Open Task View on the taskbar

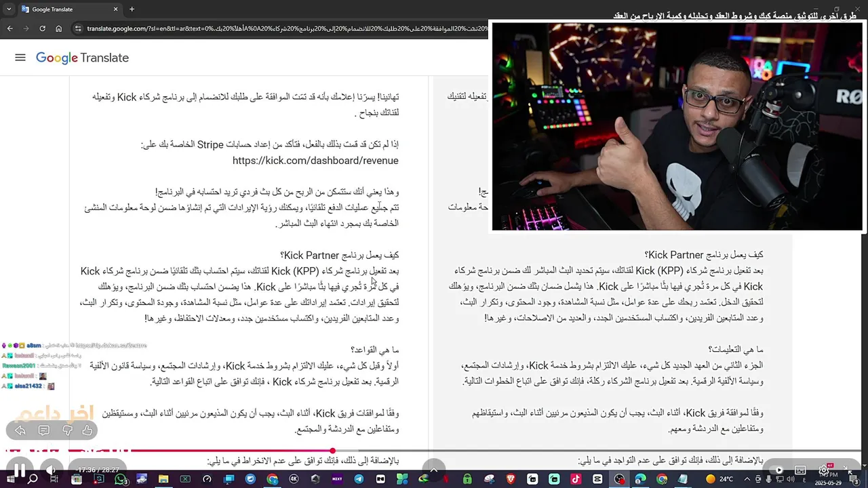tap(54, 479)
